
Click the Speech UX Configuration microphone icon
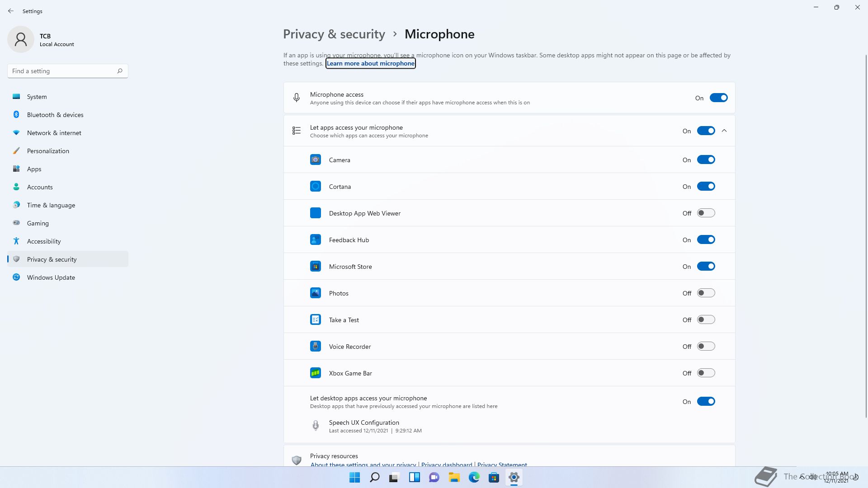coord(316,426)
